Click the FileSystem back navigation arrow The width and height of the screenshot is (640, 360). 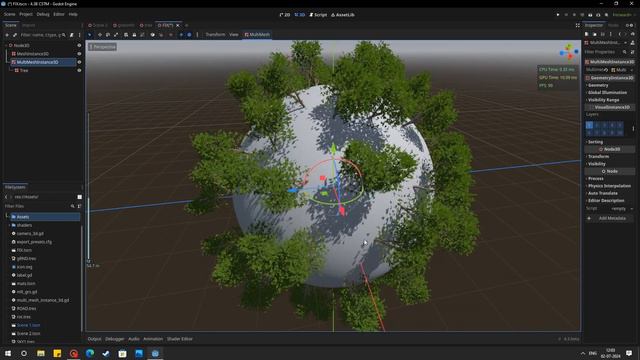6,197
